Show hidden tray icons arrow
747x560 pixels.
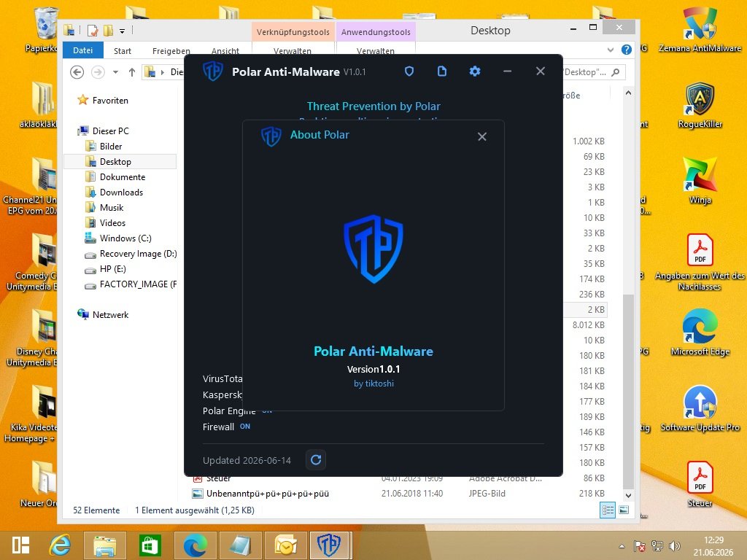pyautogui.click(x=622, y=546)
